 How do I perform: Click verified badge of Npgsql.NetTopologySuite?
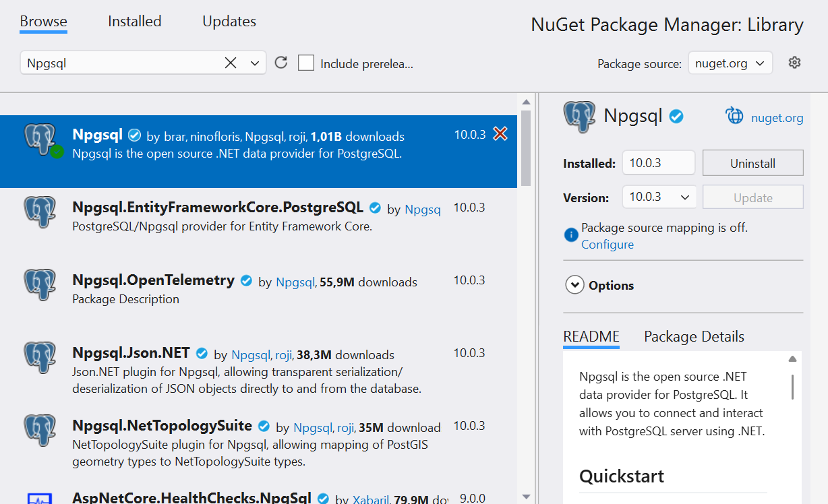coord(264,426)
